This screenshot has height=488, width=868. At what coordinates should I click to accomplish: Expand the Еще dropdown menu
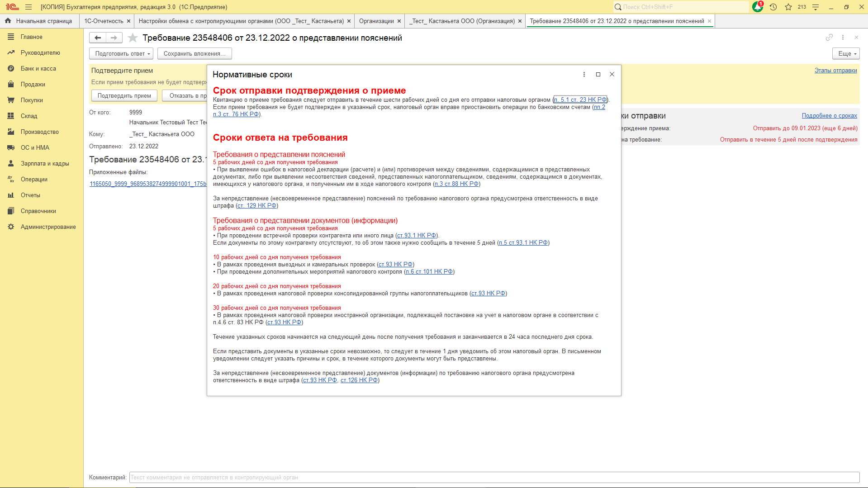(846, 53)
